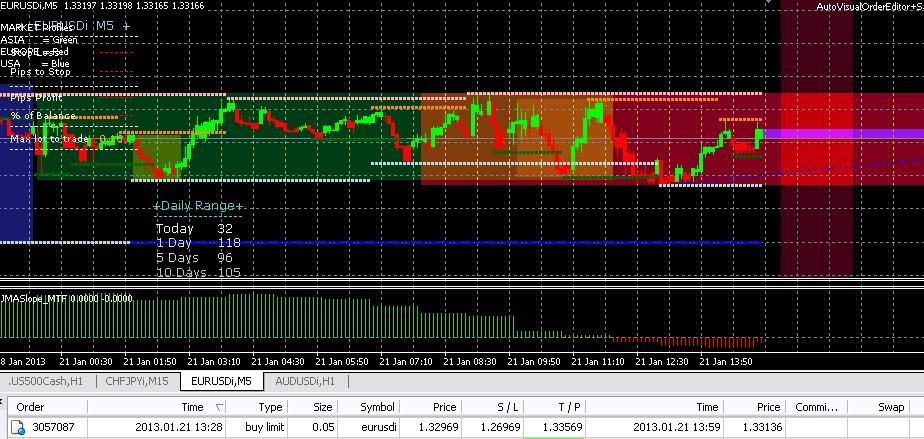The image size is (924, 439).
Task: Switch to the .US500Cash,H1 chart tab
Action: (x=45, y=381)
